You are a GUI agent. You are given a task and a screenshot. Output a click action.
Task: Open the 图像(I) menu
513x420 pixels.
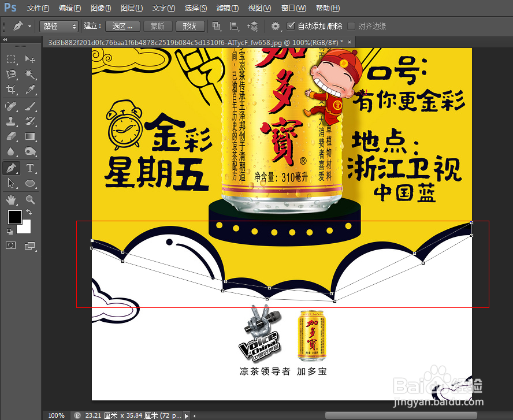(101, 8)
